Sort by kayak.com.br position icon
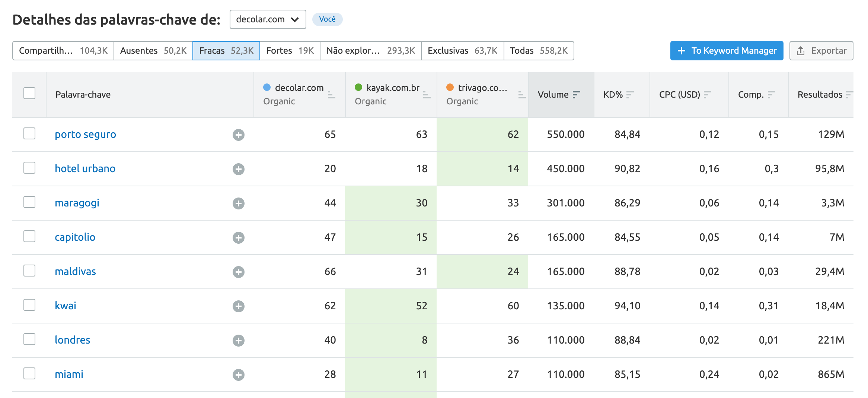 click(427, 95)
